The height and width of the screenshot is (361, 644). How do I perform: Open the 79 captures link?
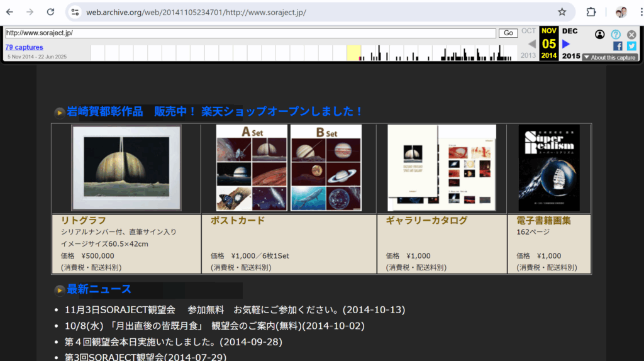(25, 47)
